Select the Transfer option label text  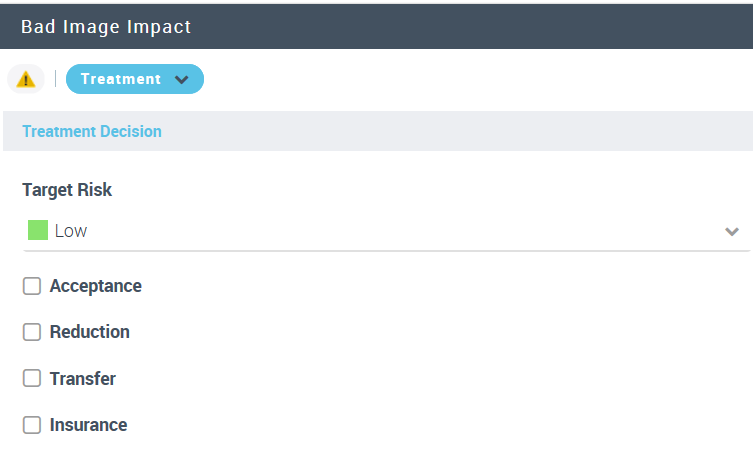pyautogui.click(x=82, y=379)
